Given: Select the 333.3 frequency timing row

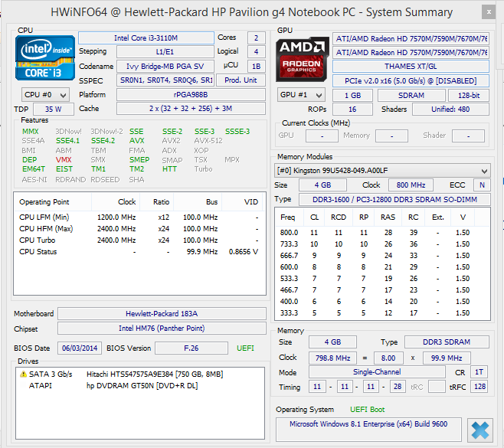Looking at the screenshot, I should [x=382, y=312].
